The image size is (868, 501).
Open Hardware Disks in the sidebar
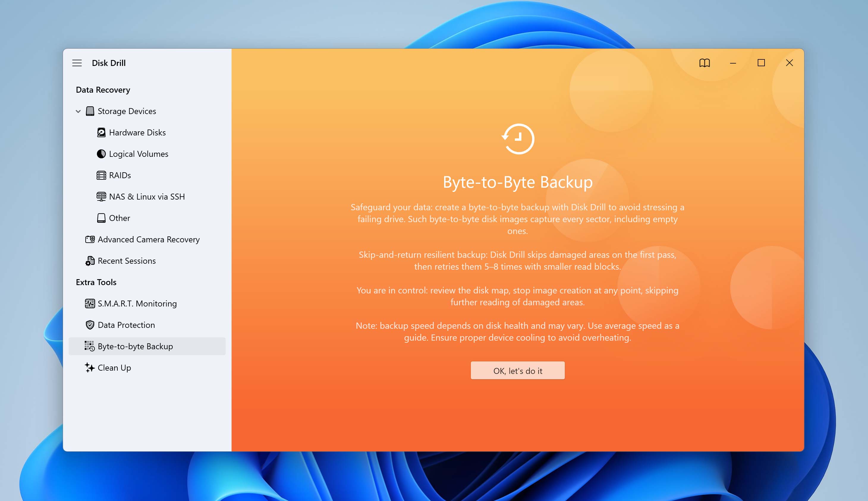(x=137, y=132)
